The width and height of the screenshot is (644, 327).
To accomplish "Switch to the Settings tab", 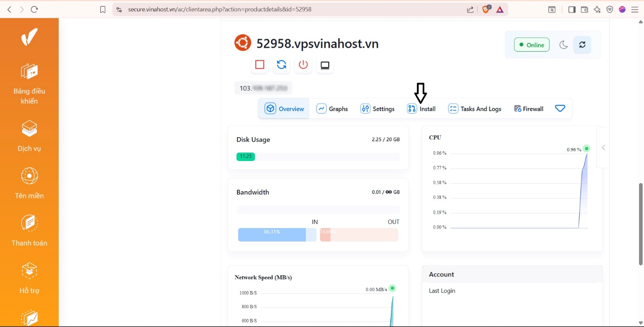I will point(377,108).
